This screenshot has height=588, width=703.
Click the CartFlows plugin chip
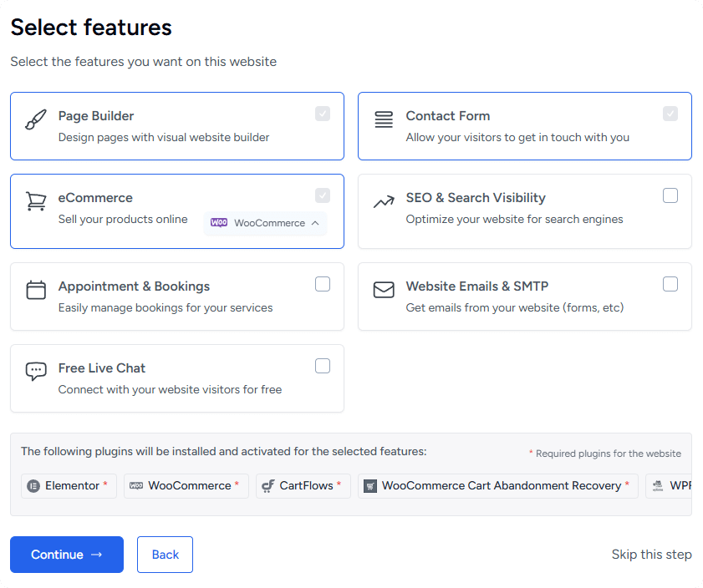(303, 486)
